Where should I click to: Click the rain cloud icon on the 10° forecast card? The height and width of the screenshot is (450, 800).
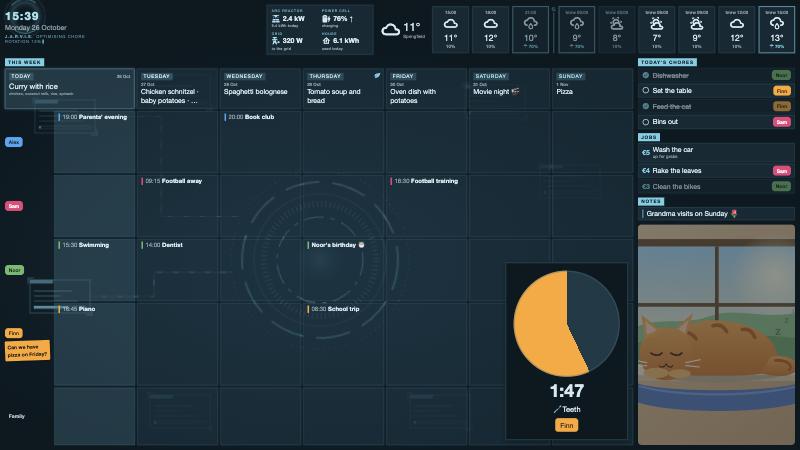[531, 23]
